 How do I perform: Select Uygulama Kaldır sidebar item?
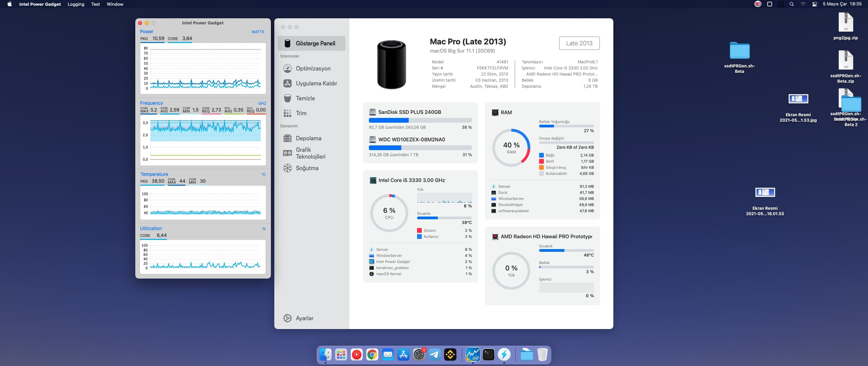316,83
